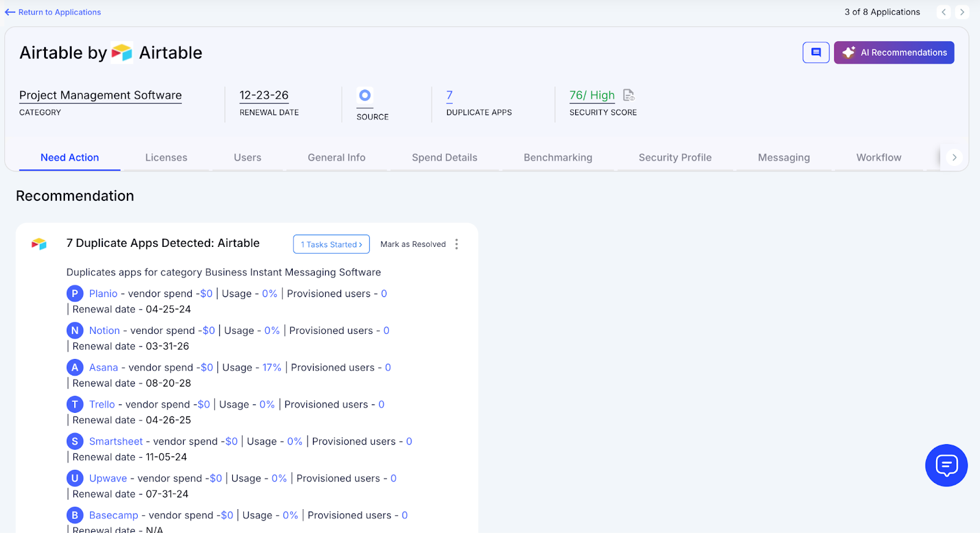Click the Planio P avatar
Screen dimensions: 980x533
[x=75, y=293]
